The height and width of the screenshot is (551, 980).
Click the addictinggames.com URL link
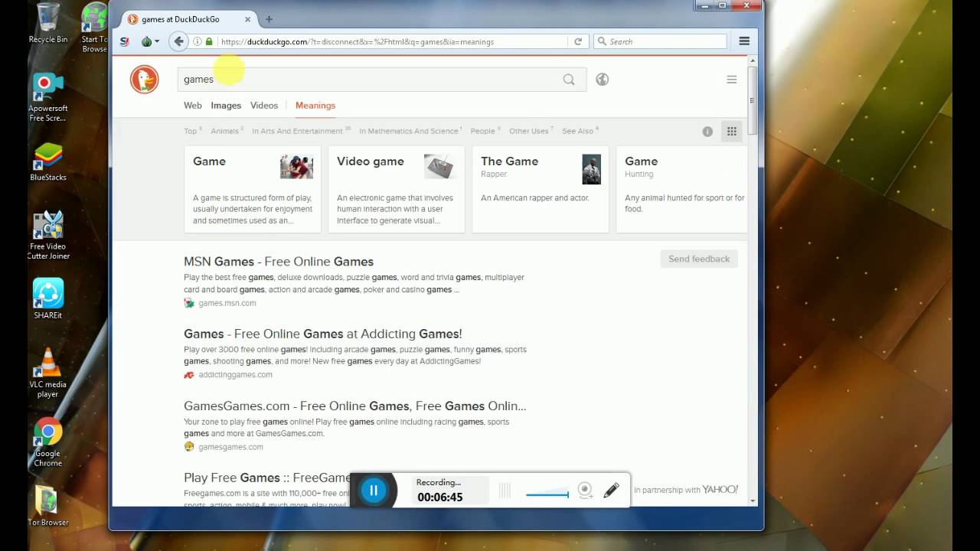235,375
